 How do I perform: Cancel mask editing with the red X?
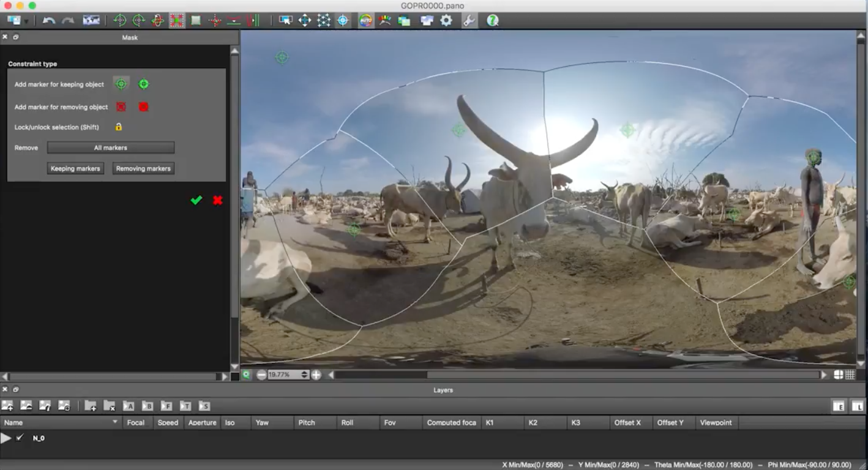click(217, 200)
